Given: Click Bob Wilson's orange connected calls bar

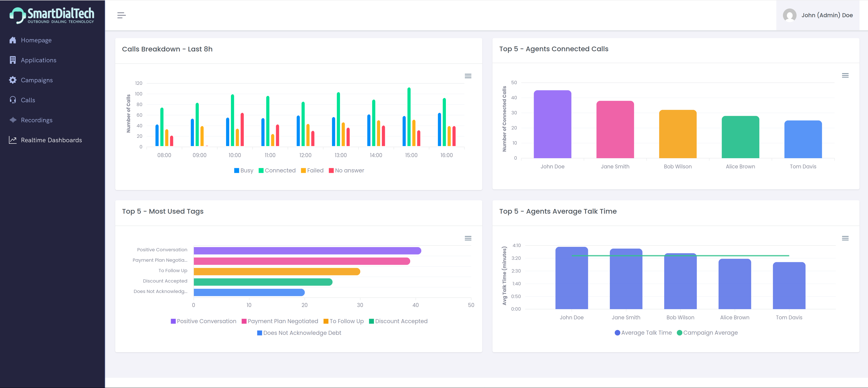Looking at the screenshot, I should 678,134.
